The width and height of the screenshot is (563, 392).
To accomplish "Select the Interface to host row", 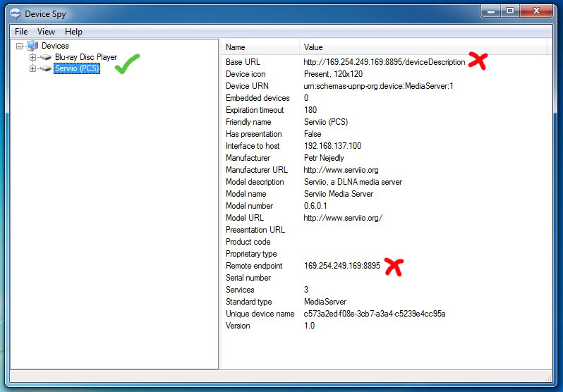I will pos(253,146).
